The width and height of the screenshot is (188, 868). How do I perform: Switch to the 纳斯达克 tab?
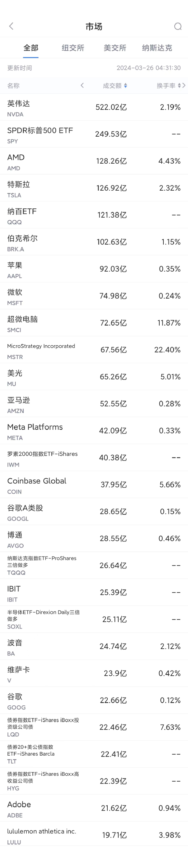157,48
